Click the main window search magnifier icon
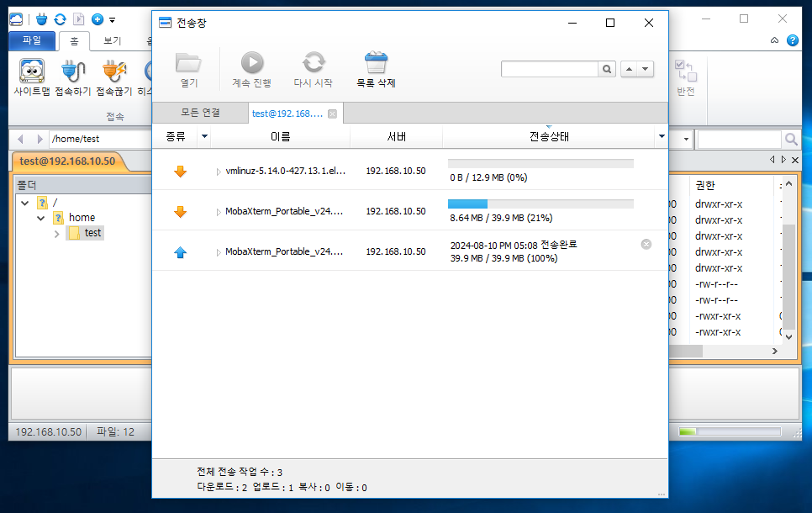The width and height of the screenshot is (812, 513). click(x=791, y=139)
